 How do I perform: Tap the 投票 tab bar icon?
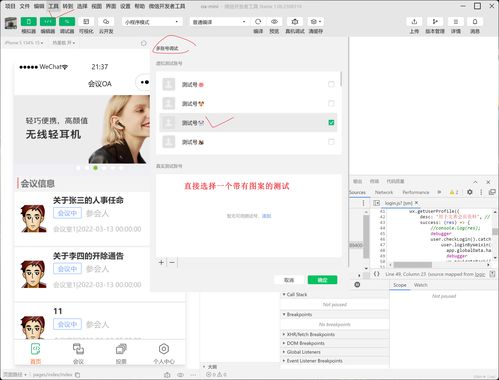tap(121, 349)
